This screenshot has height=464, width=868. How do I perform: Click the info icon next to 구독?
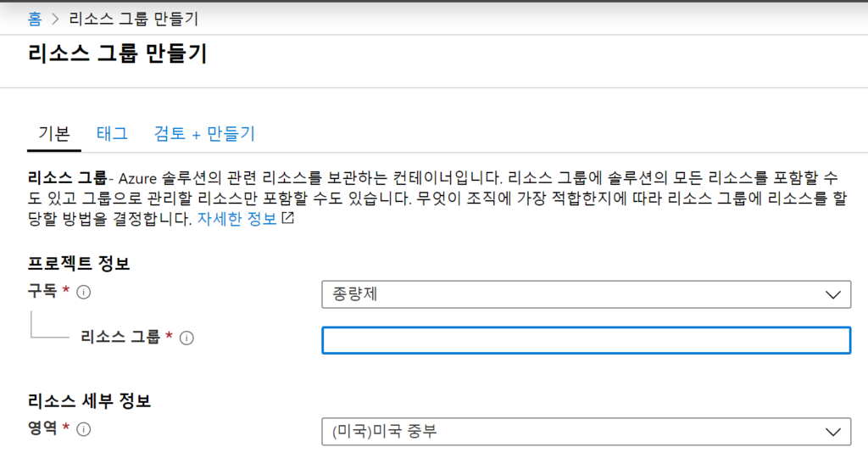click(83, 292)
